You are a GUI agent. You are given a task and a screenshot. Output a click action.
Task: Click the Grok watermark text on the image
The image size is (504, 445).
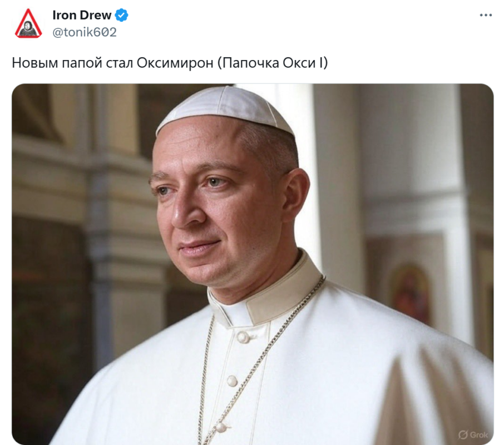(479, 435)
